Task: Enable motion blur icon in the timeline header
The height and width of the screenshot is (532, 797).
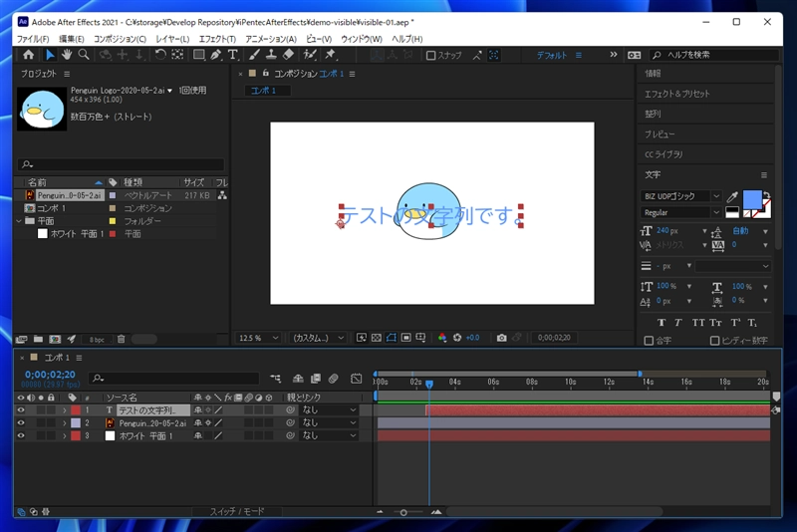Action: [334, 378]
